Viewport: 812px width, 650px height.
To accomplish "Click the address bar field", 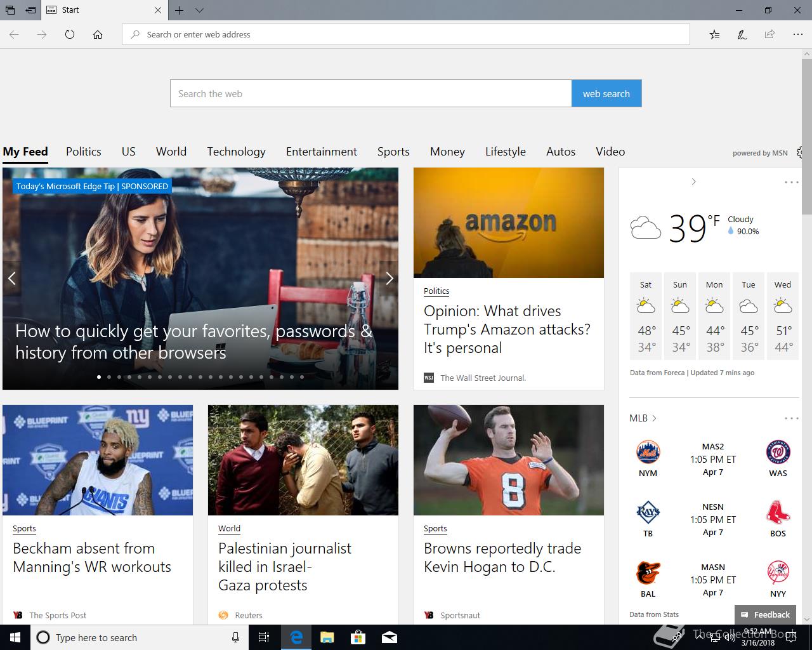I will (406, 34).
